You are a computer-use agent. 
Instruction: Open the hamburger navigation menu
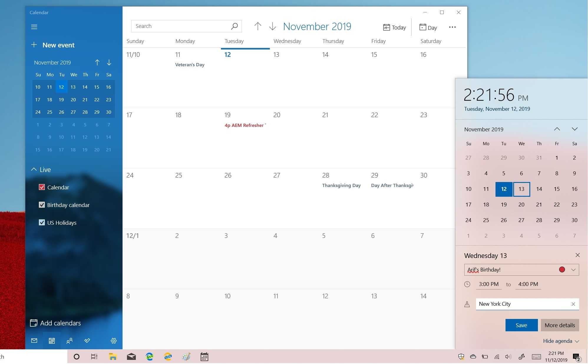point(34,27)
